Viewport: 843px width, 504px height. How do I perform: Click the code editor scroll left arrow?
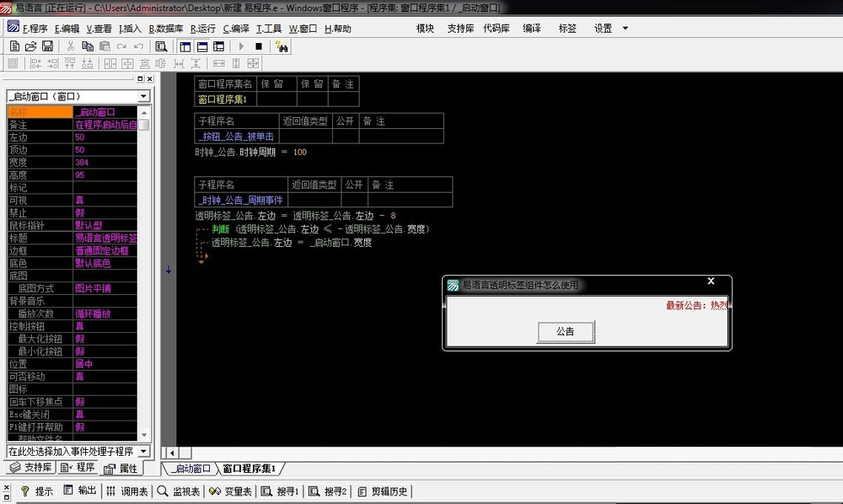coord(171,453)
